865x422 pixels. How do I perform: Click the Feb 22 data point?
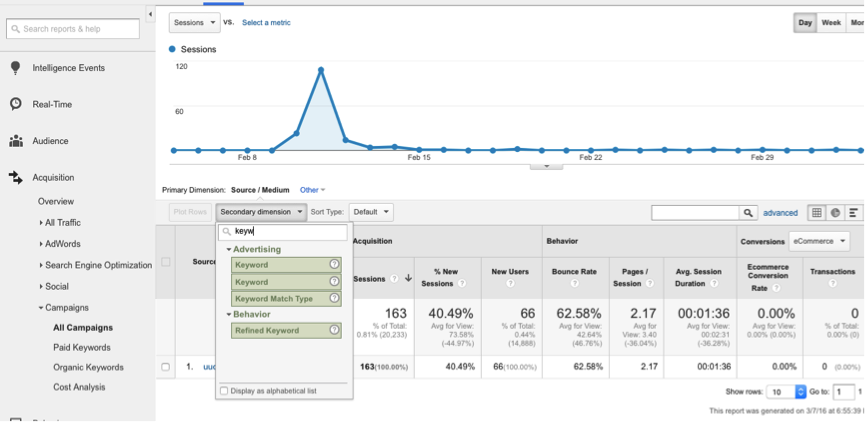[590, 150]
